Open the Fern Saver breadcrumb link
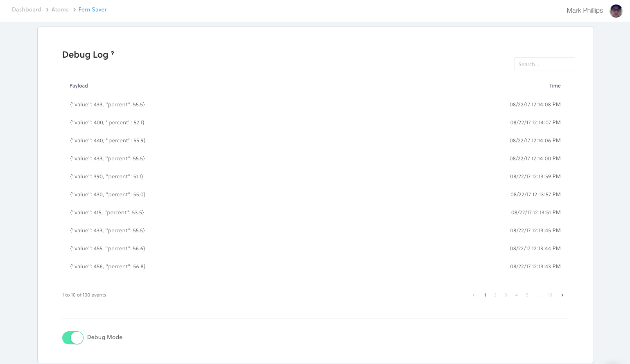This screenshot has height=364, width=630. (93, 9)
